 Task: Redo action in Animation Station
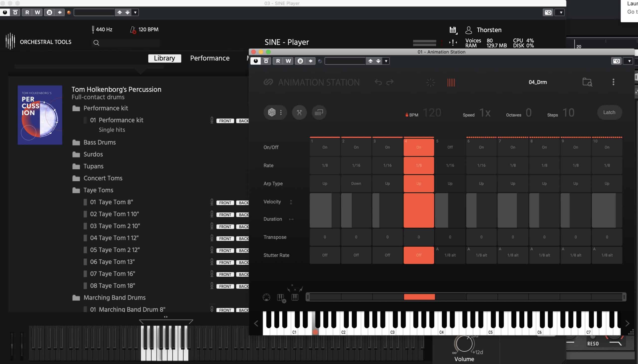click(x=390, y=82)
